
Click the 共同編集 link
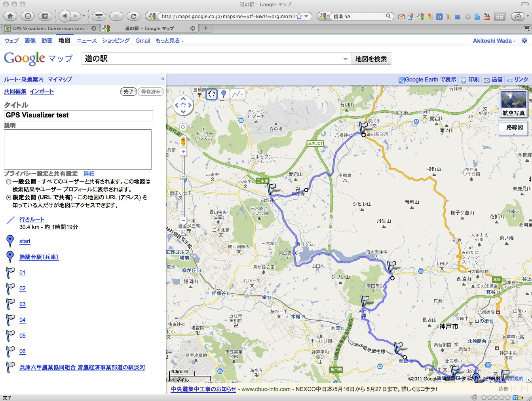[15, 91]
